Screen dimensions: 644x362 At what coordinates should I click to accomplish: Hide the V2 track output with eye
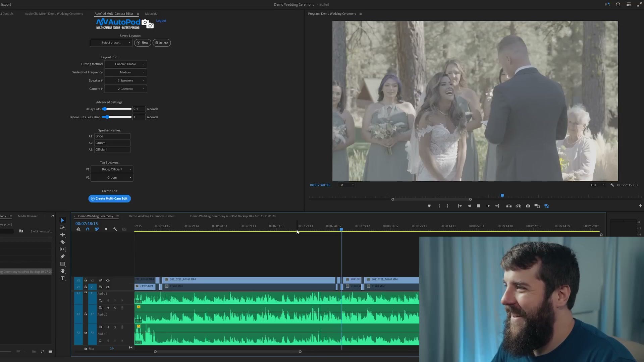[108, 280]
